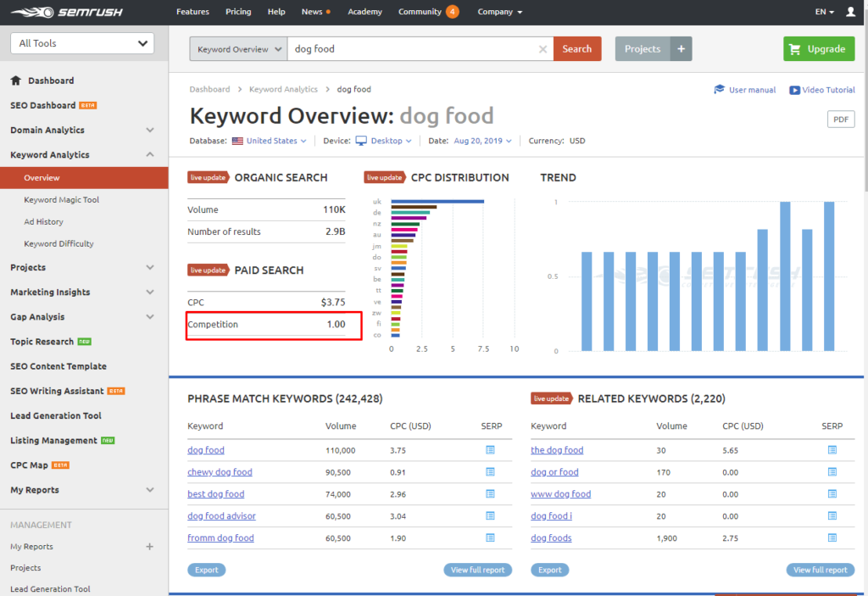Click the dog food search input field
Image resolution: width=868 pixels, height=596 pixels.
click(x=414, y=49)
